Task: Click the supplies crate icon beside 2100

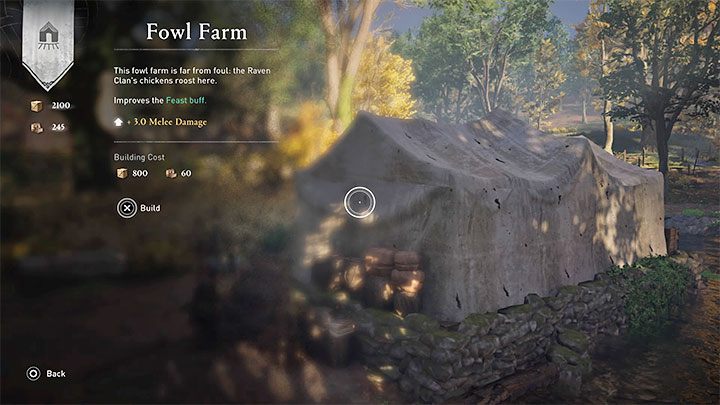Action: (x=37, y=106)
